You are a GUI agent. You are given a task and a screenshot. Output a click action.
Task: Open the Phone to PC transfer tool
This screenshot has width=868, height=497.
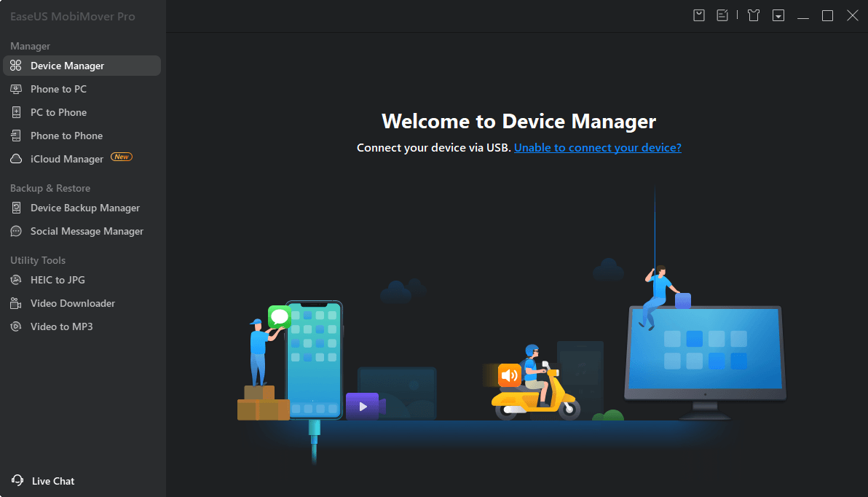coord(58,88)
